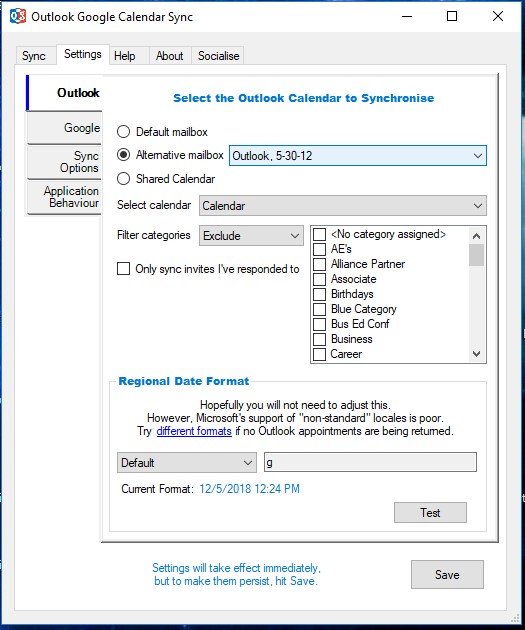This screenshot has height=630, width=525.
Task: Click the Save button
Action: pos(447,575)
